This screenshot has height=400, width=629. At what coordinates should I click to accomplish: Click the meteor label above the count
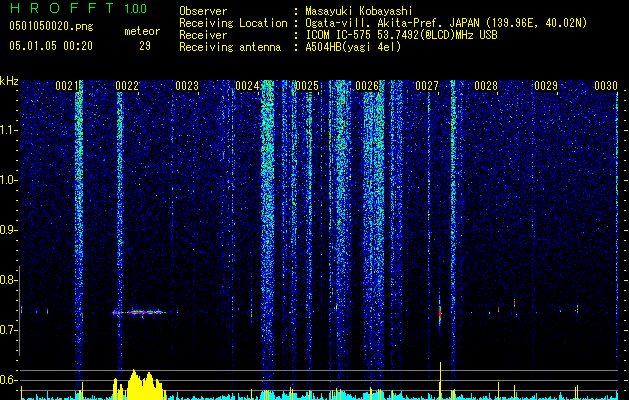(142, 31)
